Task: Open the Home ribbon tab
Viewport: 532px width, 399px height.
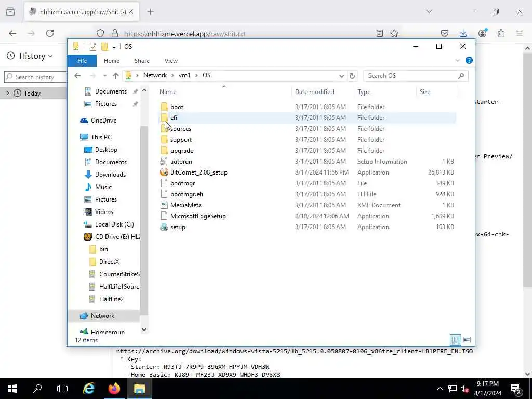Action: pyautogui.click(x=112, y=61)
